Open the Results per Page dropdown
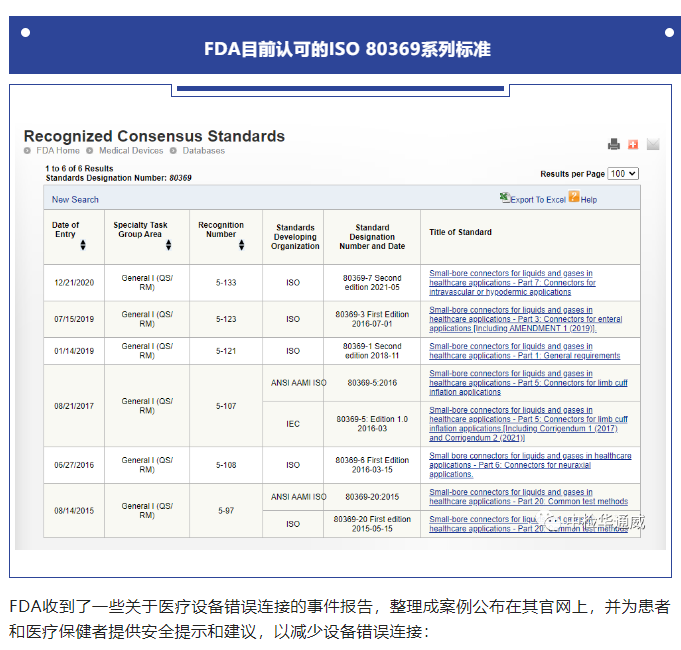The image size is (681, 650). tap(623, 173)
